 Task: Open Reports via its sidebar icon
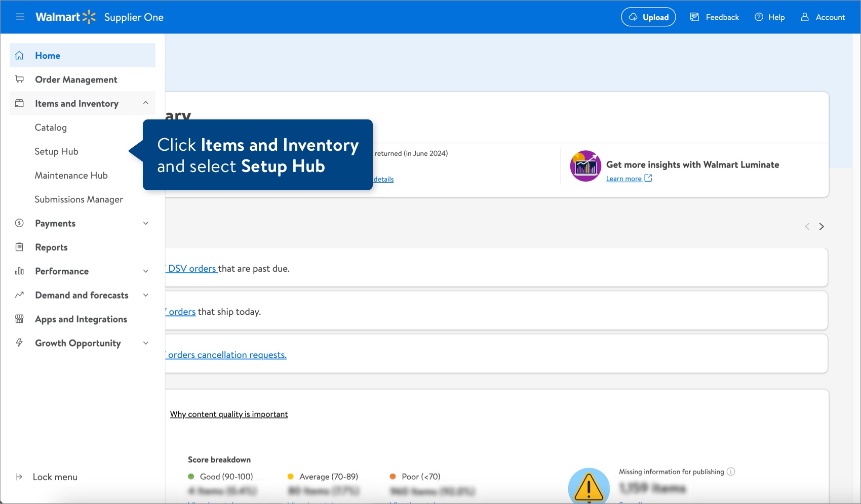(19, 247)
